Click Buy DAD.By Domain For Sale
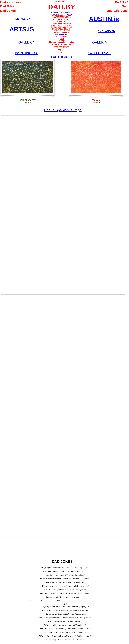The width and height of the screenshot is (129, 644). coord(62,12)
